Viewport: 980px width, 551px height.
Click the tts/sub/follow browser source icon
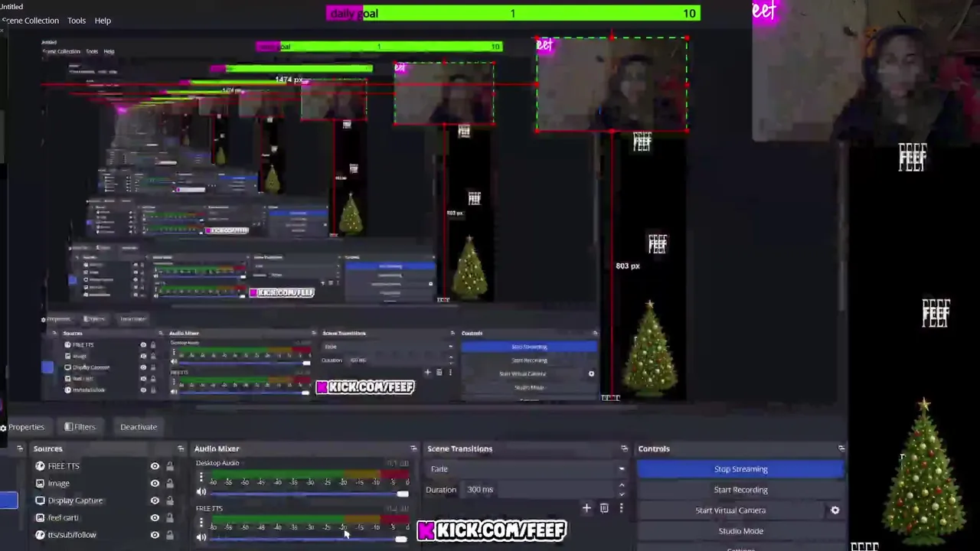[40, 535]
